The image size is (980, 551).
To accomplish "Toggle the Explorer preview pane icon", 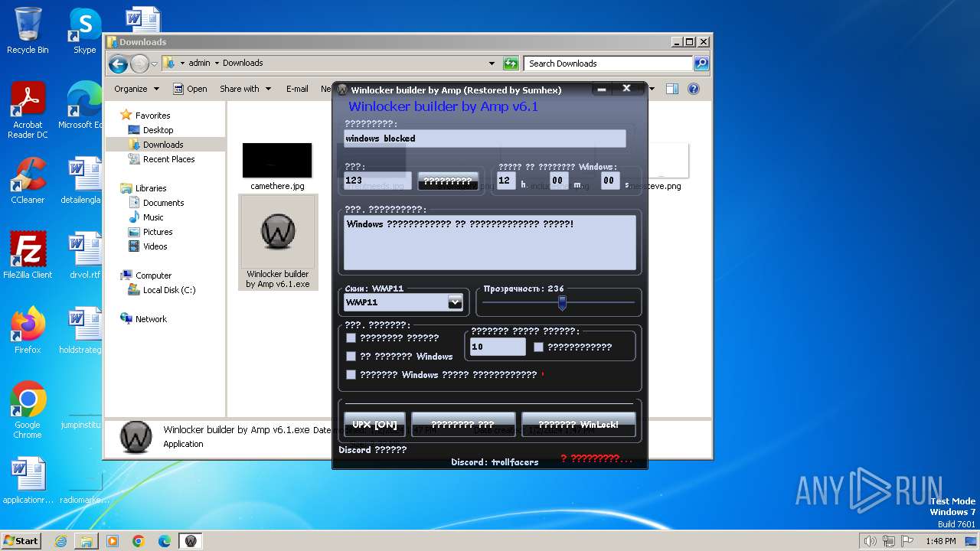I will (x=671, y=89).
